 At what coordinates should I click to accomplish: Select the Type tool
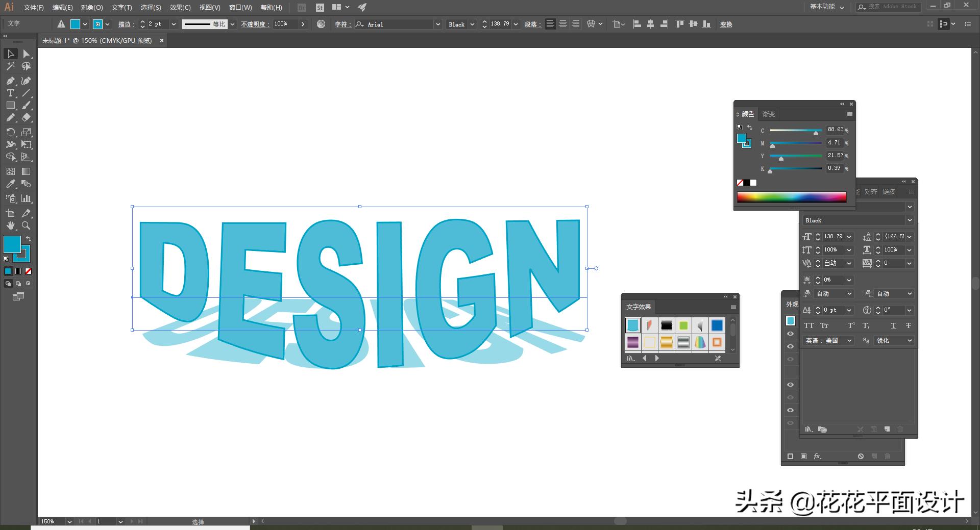click(x=10, y=93)
